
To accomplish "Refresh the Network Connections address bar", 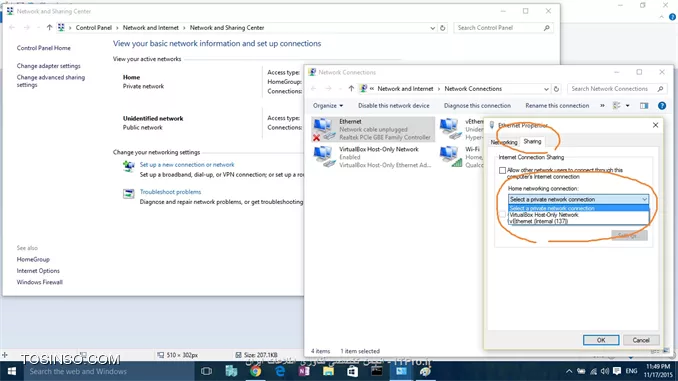I will 556,89.
